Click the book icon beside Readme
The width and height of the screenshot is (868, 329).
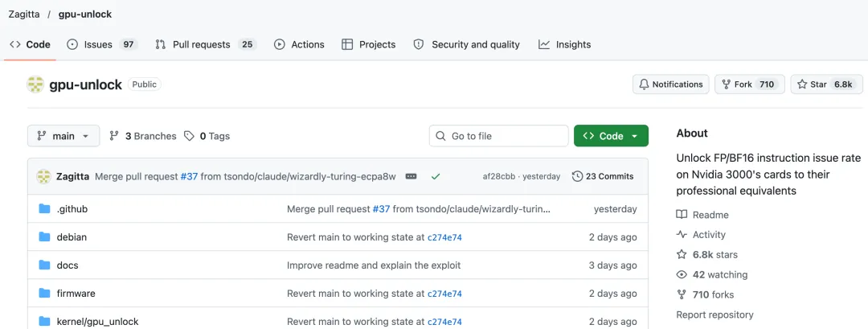(x=682, y=215)
